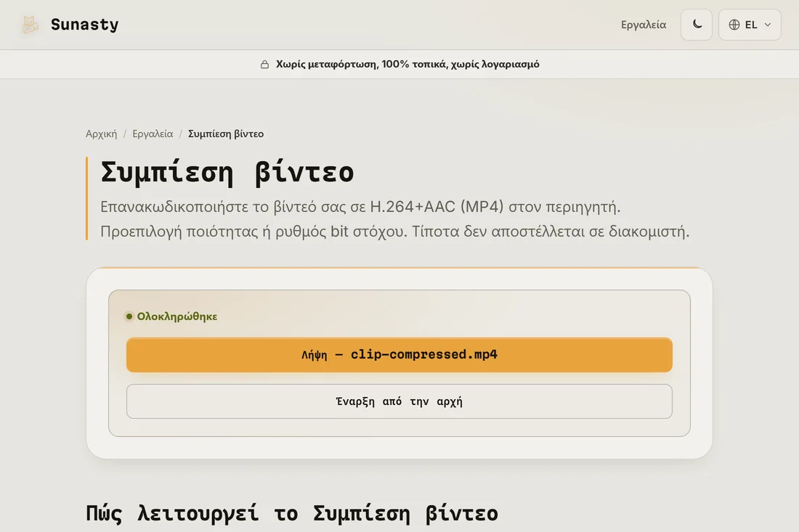Open the Εργαλεία navigation link
The image size is (799, 532).
[643, 25]
